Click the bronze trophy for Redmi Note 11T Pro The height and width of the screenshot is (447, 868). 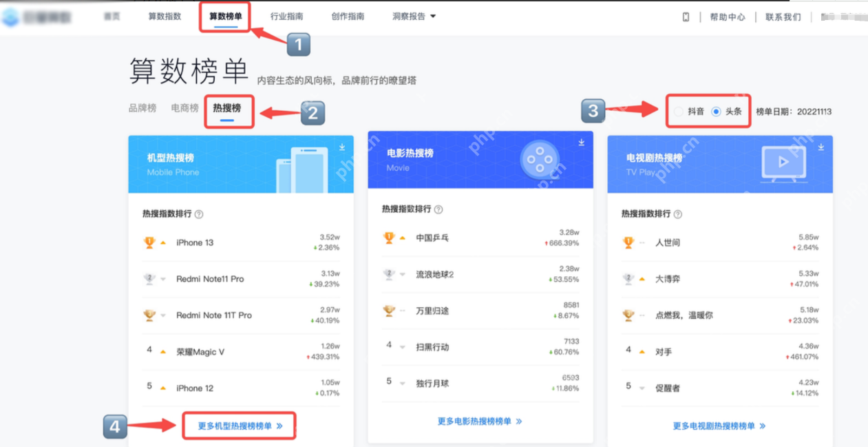[149, 315]
